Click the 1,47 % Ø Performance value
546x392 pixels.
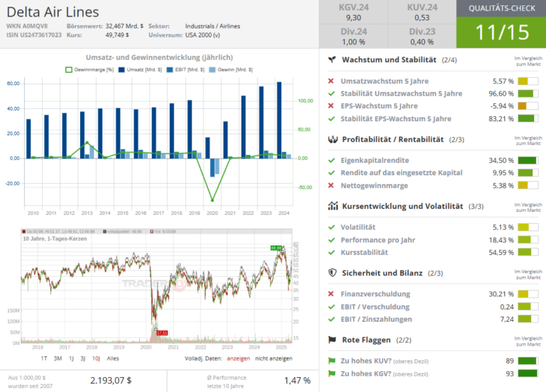[x=297, y=381]
